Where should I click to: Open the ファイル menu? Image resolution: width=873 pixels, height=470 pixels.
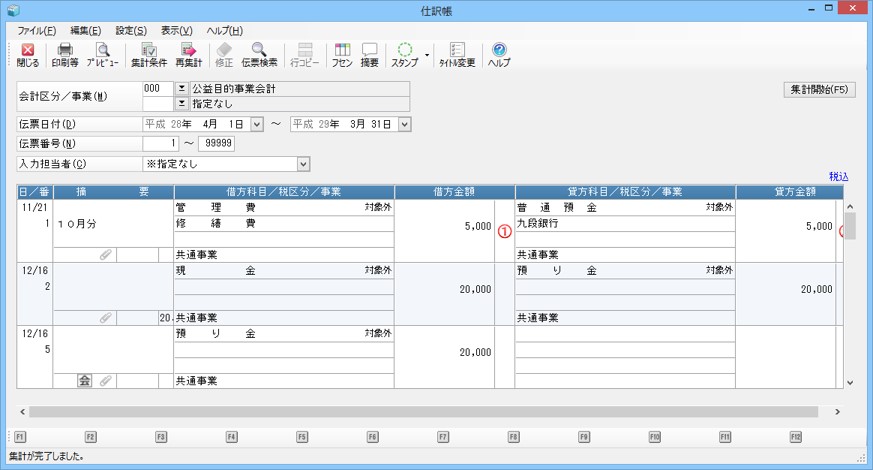(37, 31)
